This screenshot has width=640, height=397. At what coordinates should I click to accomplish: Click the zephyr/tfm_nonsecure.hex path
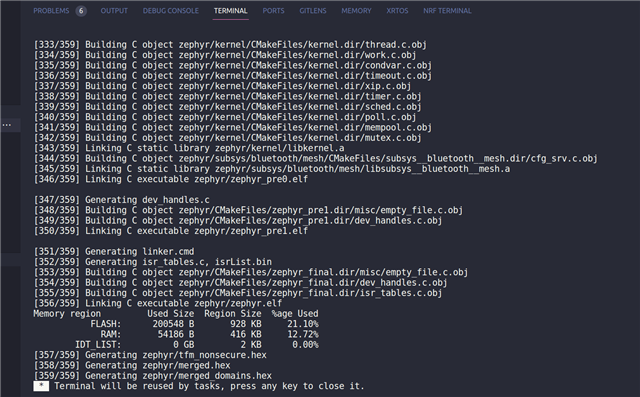204,355
